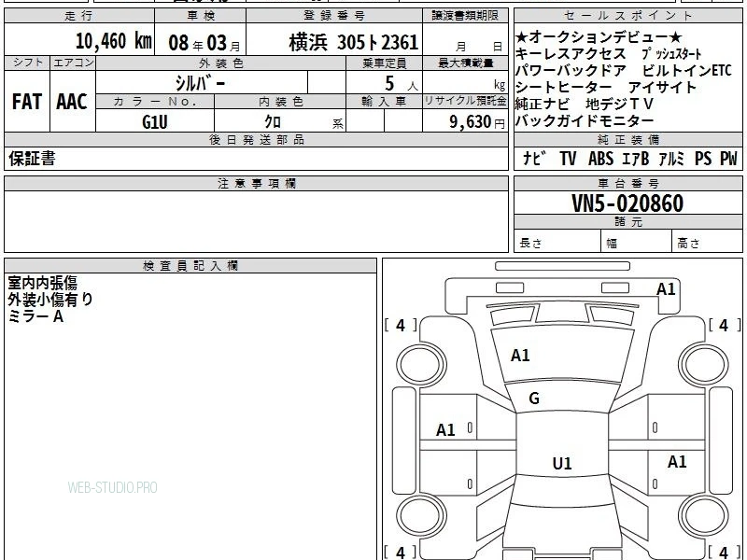747x560 pixels.
Task: Select シートヒーター in sales points
Action: (x=564, y=87)
